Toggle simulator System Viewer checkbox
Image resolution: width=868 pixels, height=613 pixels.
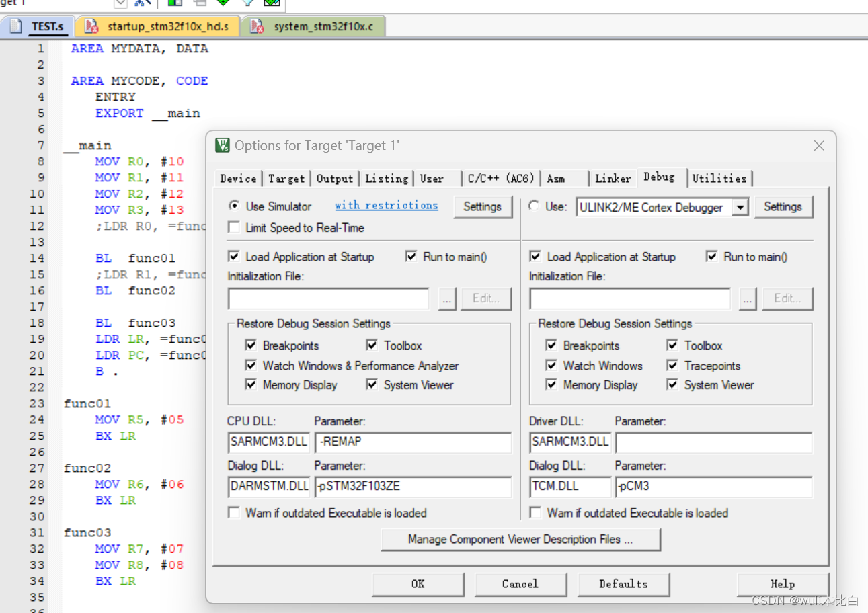coord(372,385)
